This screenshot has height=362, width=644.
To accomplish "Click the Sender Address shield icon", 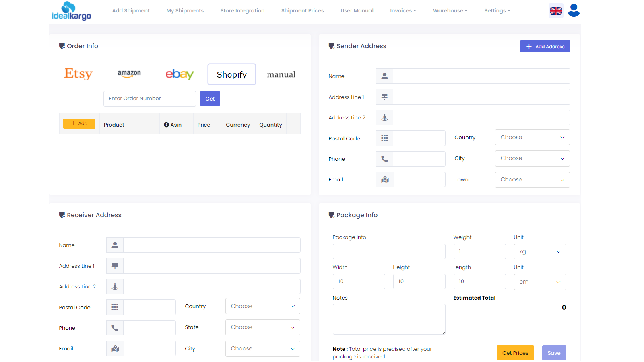I will point(332,46).
